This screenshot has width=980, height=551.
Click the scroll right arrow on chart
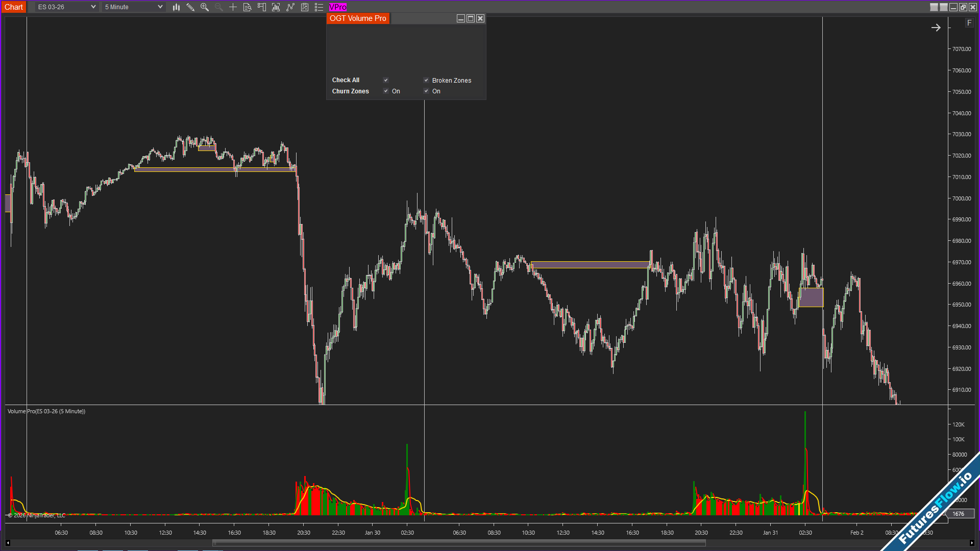pos(936,28)
